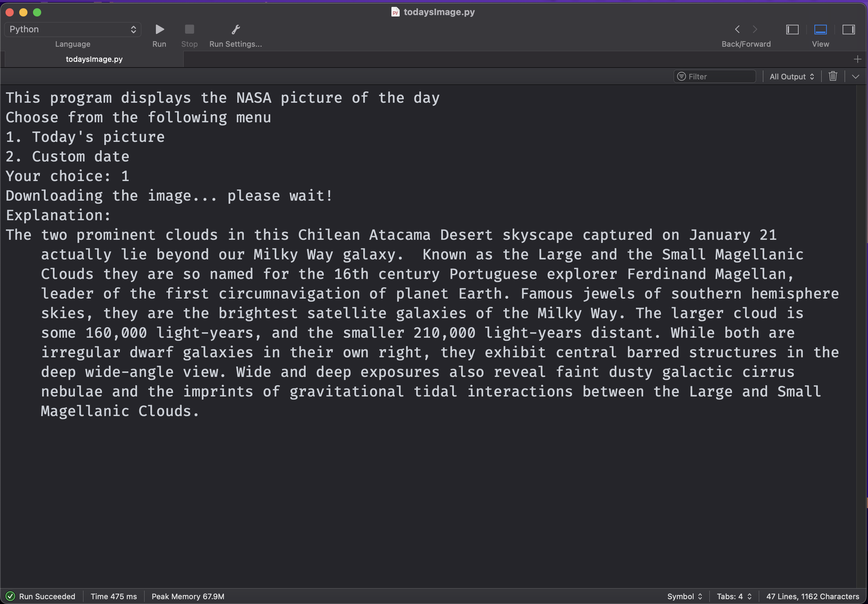The image size is (868, 604).
Task: Click the 'Run Settings...' label
Action: click(x=236, y=44)
